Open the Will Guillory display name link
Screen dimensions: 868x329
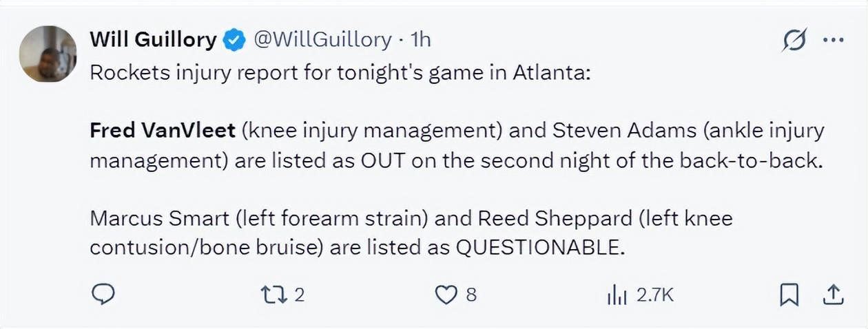(x=153, y=40)
